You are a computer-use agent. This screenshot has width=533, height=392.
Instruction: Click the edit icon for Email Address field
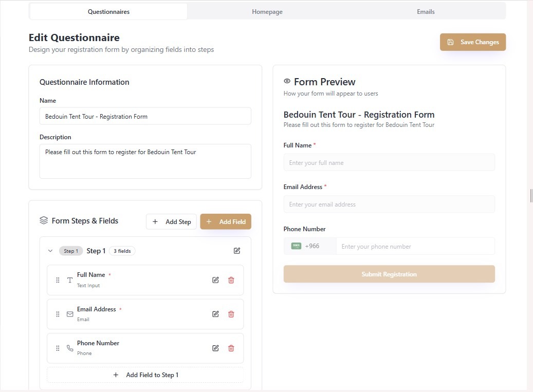pyautogui.click(x=215, y=314)
